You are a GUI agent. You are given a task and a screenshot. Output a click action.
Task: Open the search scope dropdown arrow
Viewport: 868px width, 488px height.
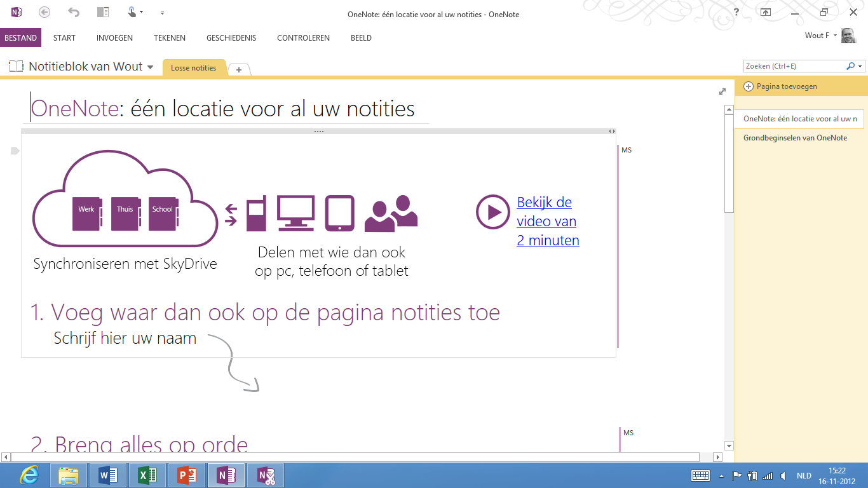coord(860,66)
